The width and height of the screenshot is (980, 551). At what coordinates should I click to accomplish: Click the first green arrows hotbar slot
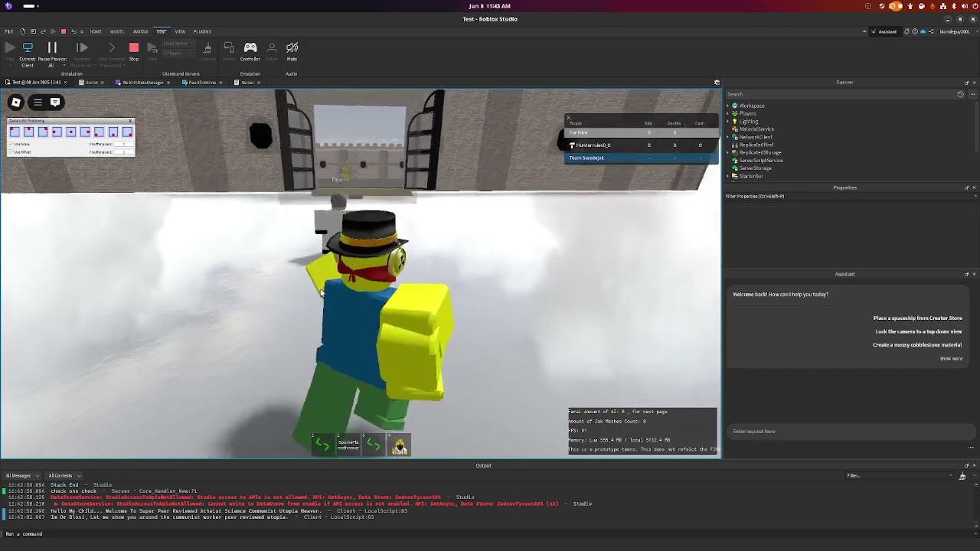322,445
